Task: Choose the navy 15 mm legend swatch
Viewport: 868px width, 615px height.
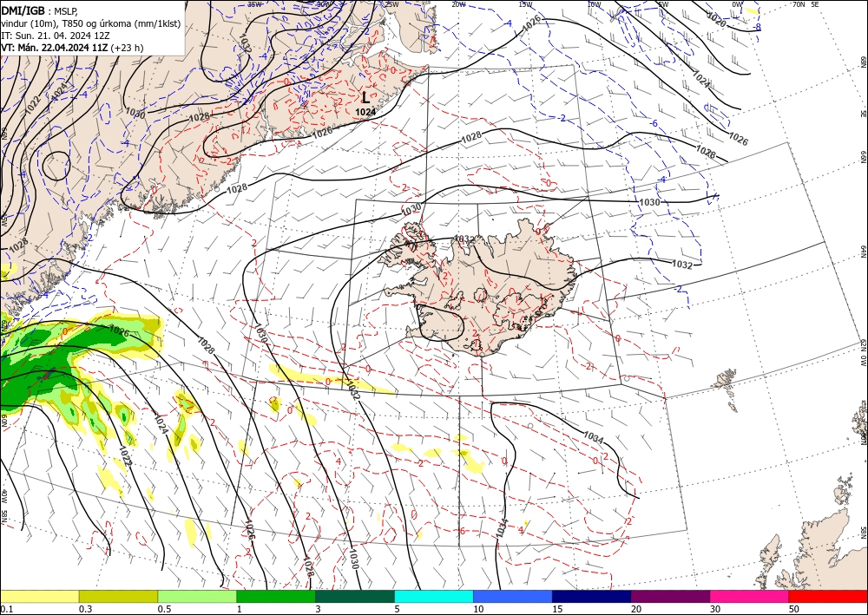Action: tap(592, 596)
